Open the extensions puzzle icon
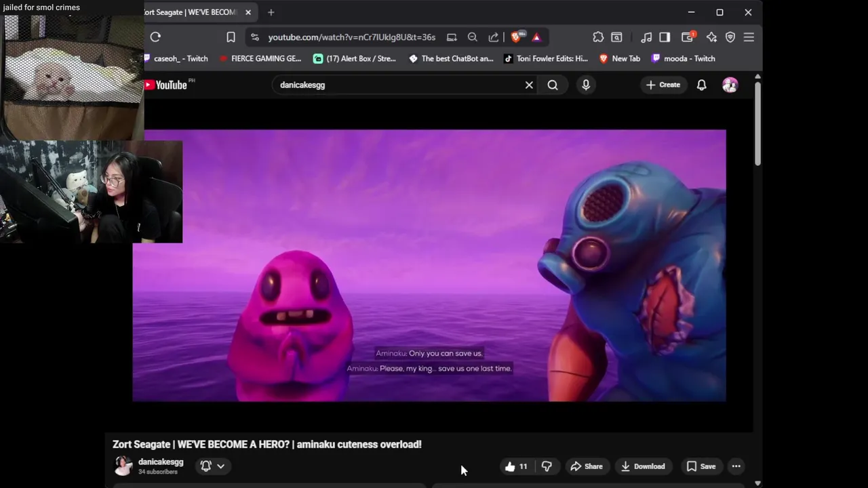868x488 pixels. coord(598,37)
